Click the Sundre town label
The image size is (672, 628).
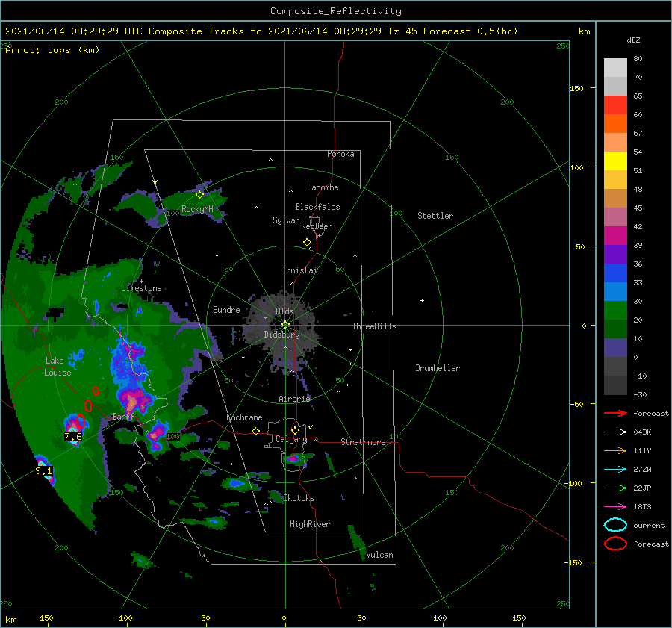point(226,309)
